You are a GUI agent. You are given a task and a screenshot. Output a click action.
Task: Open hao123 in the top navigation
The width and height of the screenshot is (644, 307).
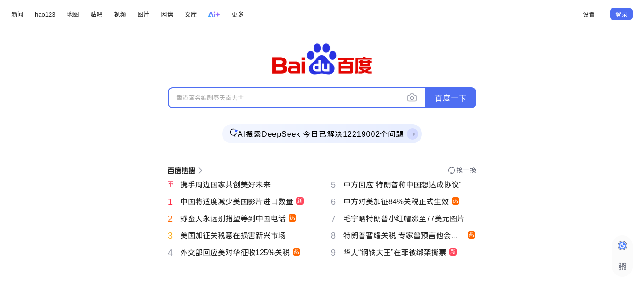tap(45, 14)
